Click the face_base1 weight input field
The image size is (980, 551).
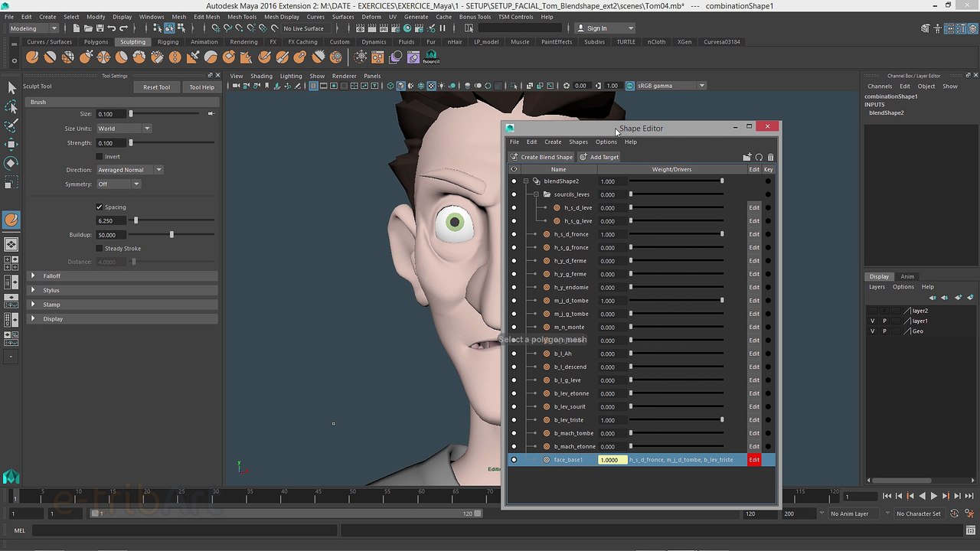click(612, 460)
